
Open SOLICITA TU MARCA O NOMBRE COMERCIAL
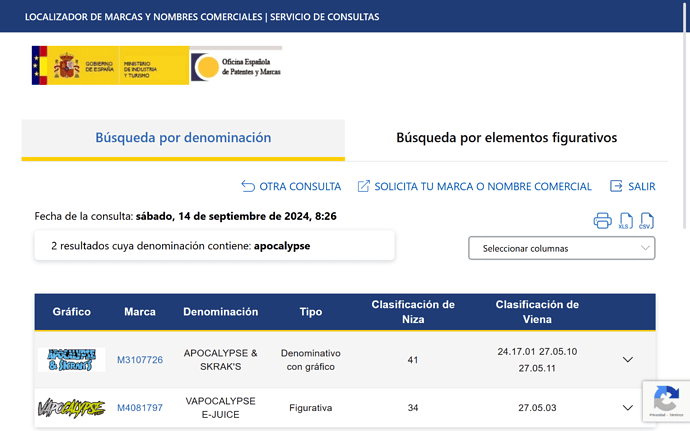pos(474,187)
